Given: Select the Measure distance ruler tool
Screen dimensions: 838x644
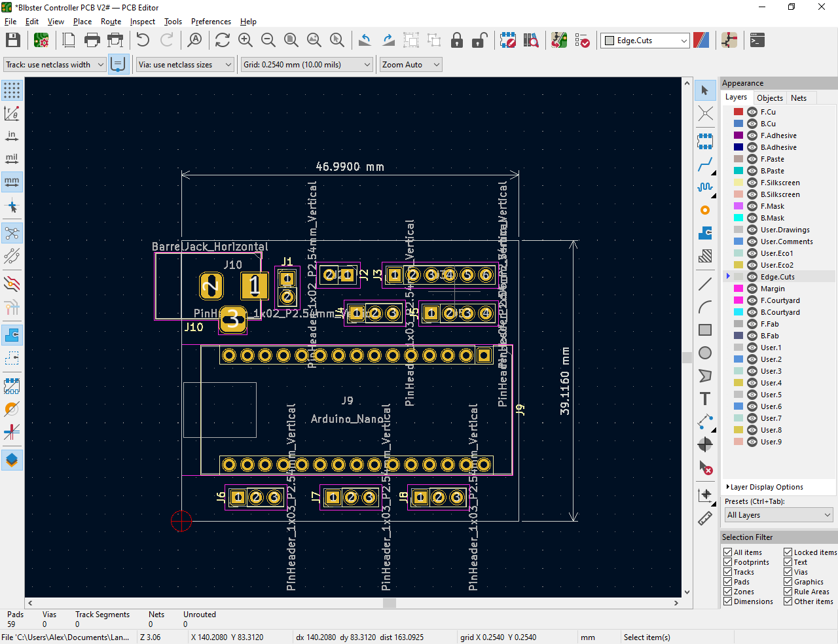Looking at the screenshot, I should click(x=705, y=518).
